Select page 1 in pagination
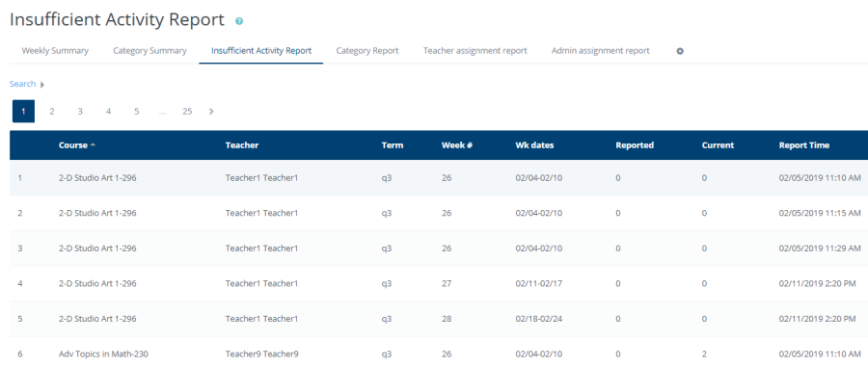 point(23,111)
